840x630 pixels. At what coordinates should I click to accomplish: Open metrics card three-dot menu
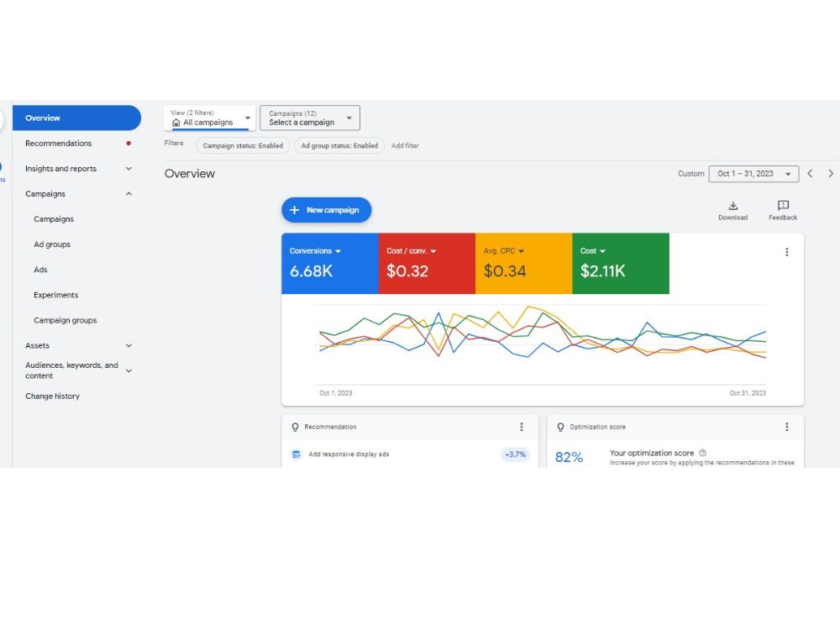(x=786, y=252)
